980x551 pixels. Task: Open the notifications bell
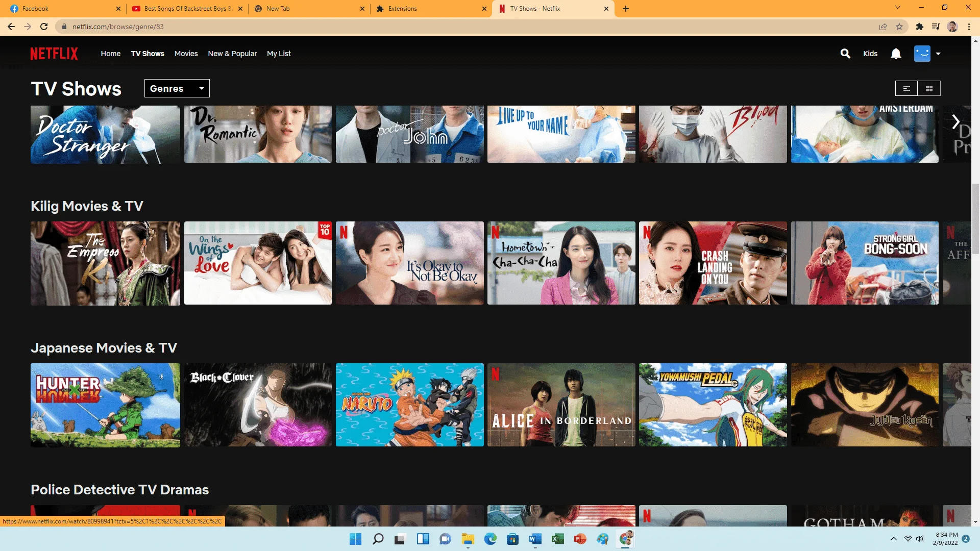point(896,54)
